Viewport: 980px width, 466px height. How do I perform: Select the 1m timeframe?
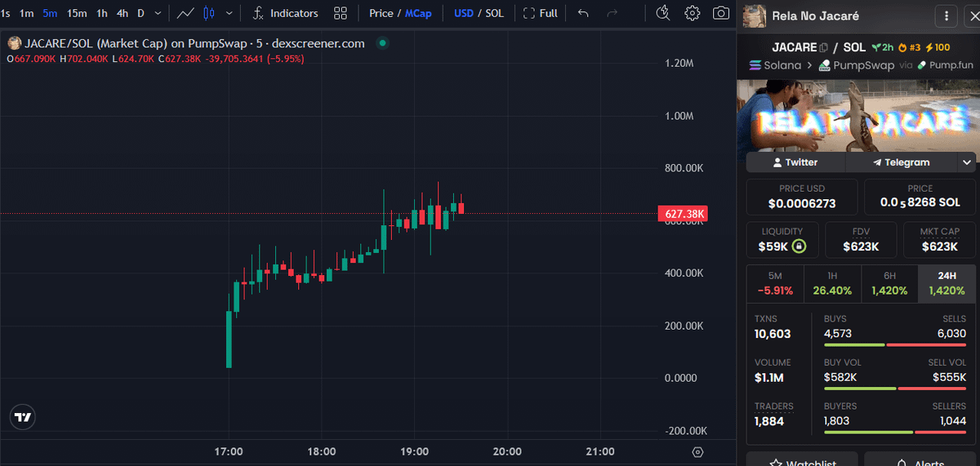pos(27,13)
